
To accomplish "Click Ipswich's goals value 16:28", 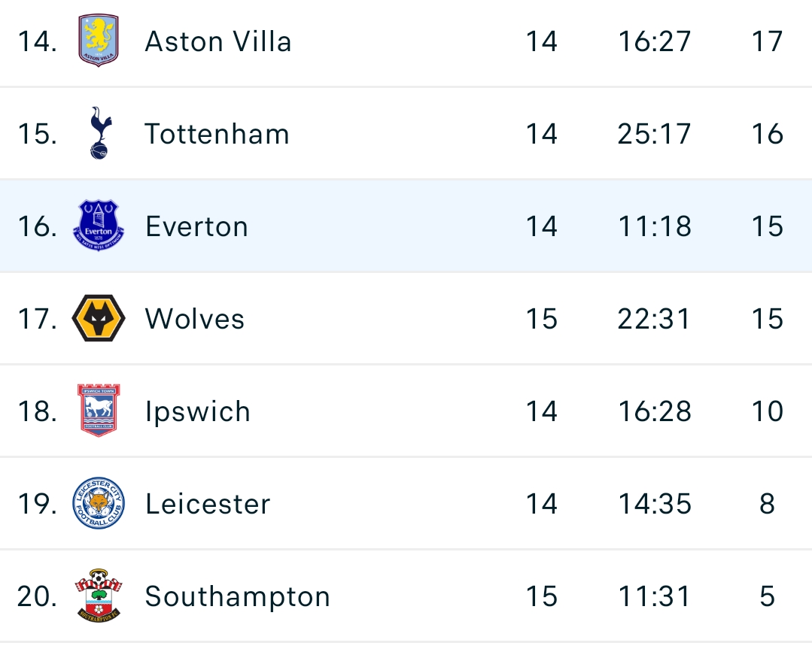I will [x=655, y=411].
